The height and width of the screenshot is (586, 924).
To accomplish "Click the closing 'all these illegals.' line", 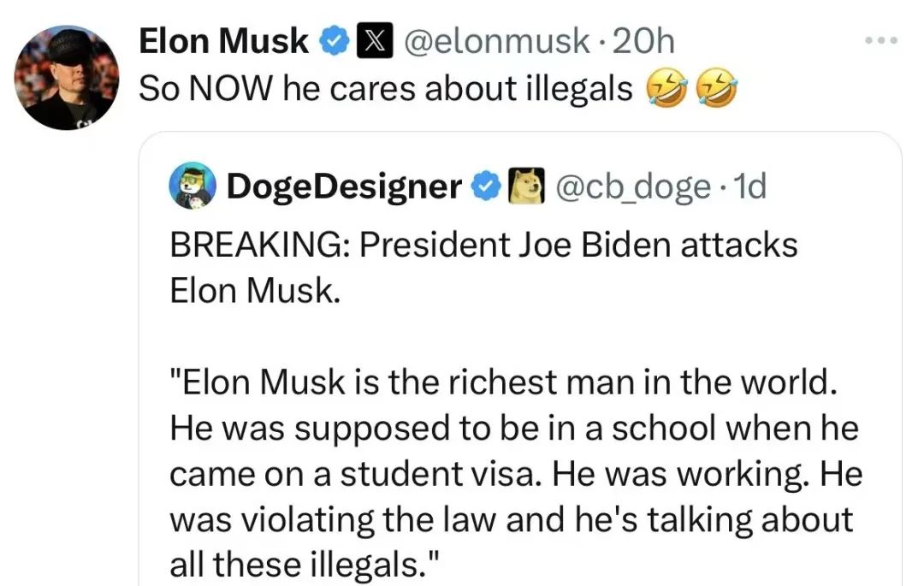I will [307, 564].
